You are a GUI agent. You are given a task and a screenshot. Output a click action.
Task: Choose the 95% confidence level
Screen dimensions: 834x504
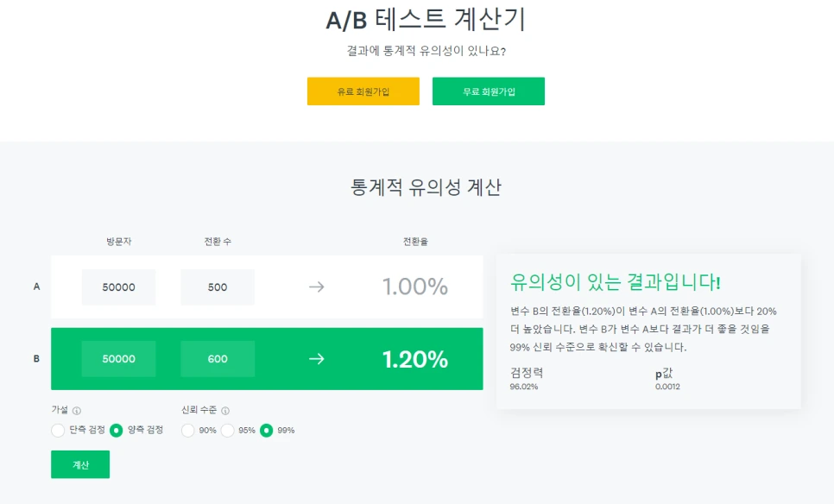coord(228,430)
